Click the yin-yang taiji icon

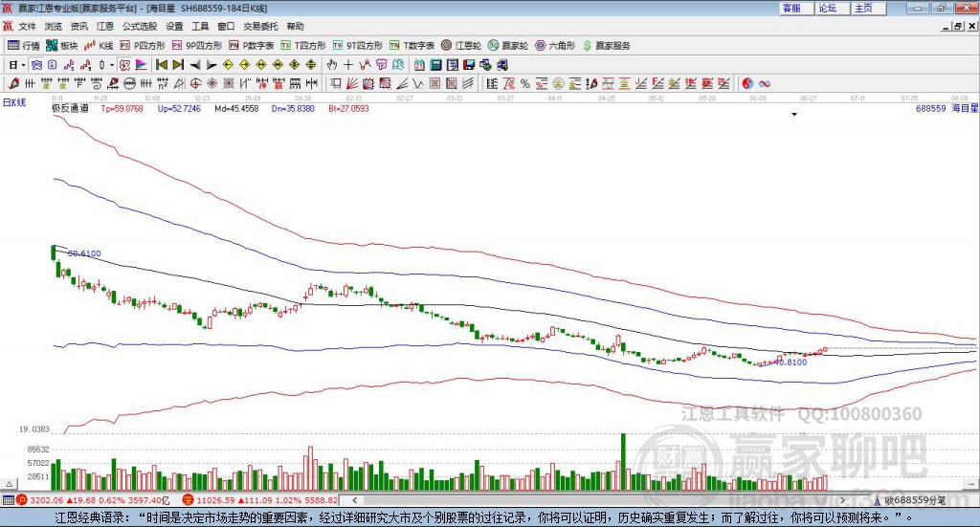(x=747, y=84)
